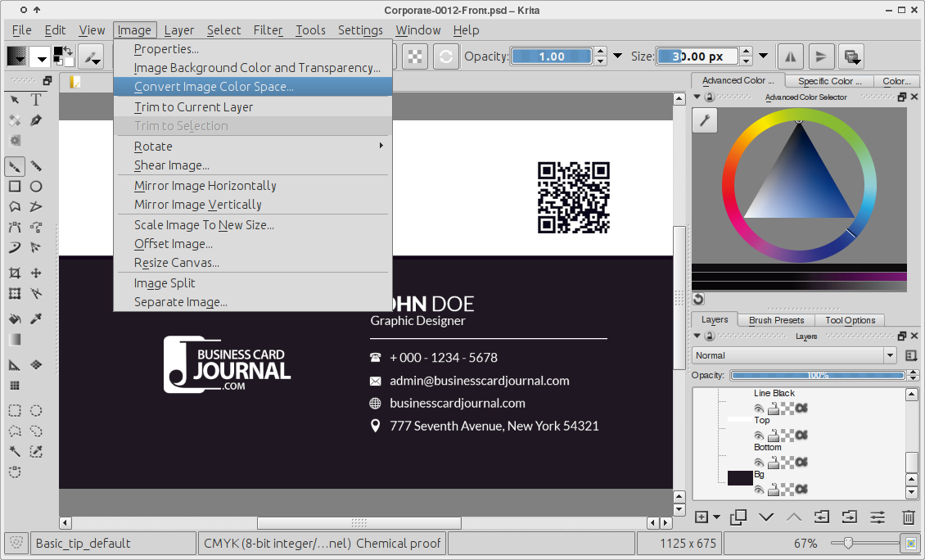The image size is (925, 560).
Task: Click the brush Size input field
Action: [697, 56]
